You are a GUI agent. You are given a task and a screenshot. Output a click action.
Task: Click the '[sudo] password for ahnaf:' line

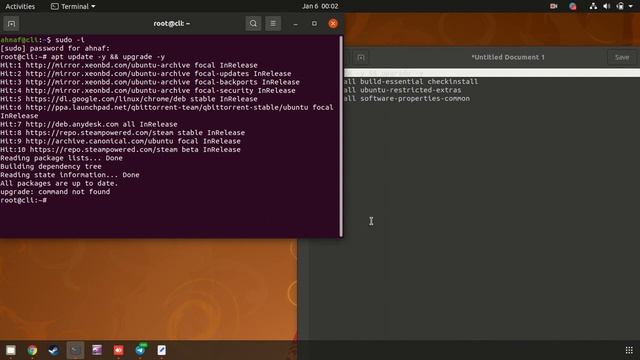(55, 49)
